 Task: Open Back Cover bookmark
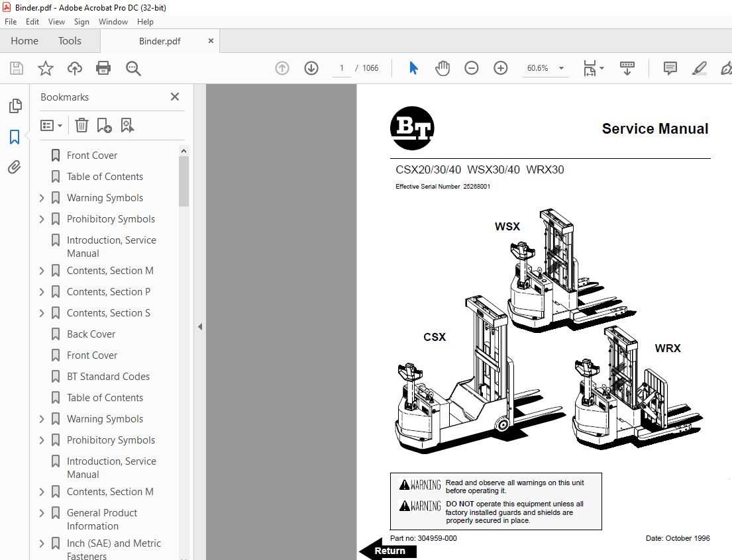pyautogui.click(x=91, y=334)
